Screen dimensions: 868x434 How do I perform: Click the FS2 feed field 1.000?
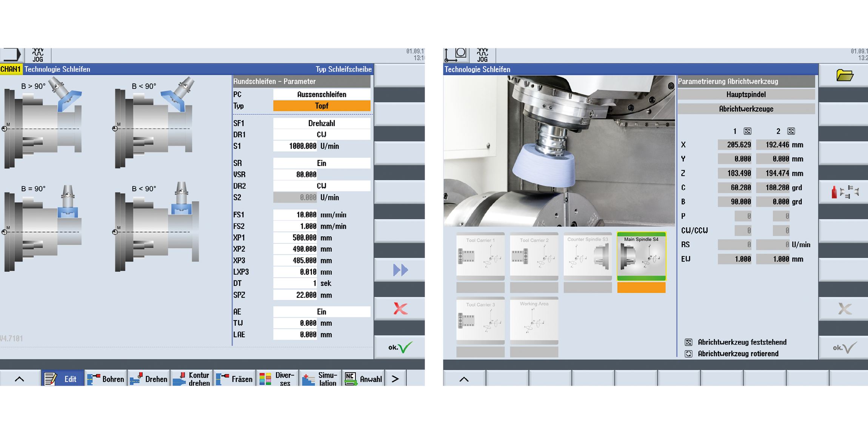295,226
